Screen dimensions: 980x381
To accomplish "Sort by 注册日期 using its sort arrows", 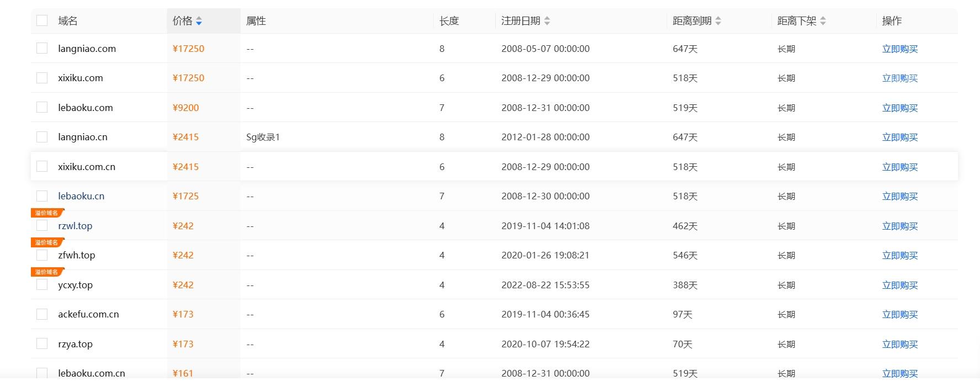I will (x=547, y=21).
